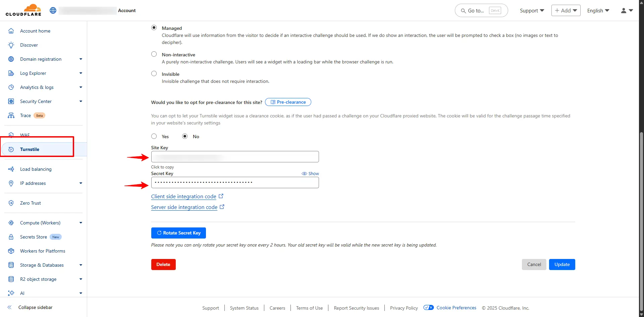Open the Pre-clearance documentation button
This screenshot has width=644, height=317.
(288, 102)
